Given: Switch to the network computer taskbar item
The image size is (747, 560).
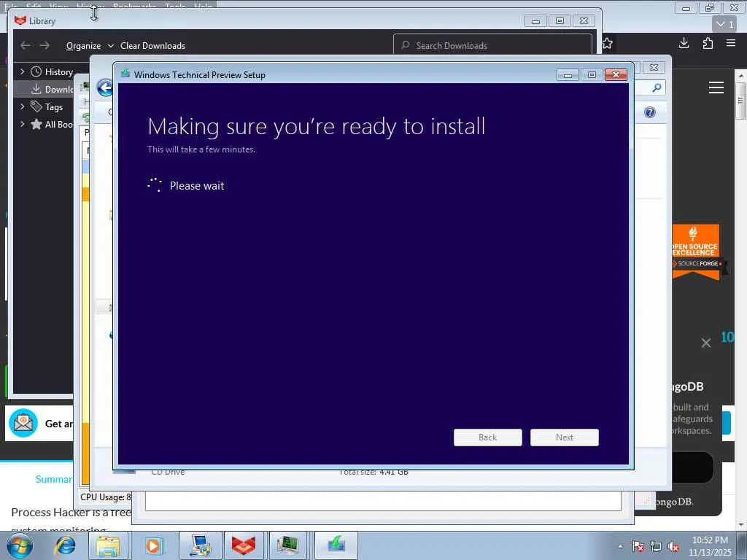Looking at the screenshot, I should click(x=200, y=545).
